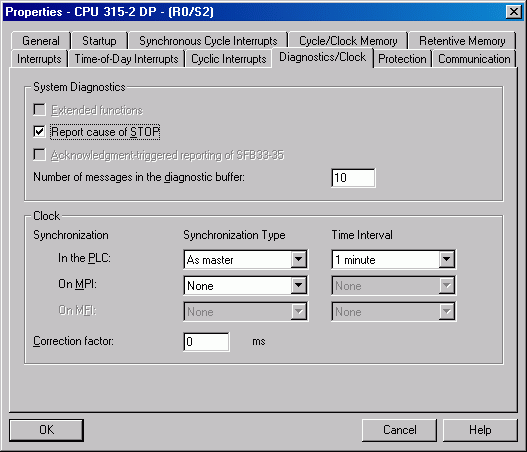Image resolution: width=527 pixels, height=452 pixels.
Task: Toggle Acknowledgment-triggered reporting of SFB33-35
Action: pos(39,155)
